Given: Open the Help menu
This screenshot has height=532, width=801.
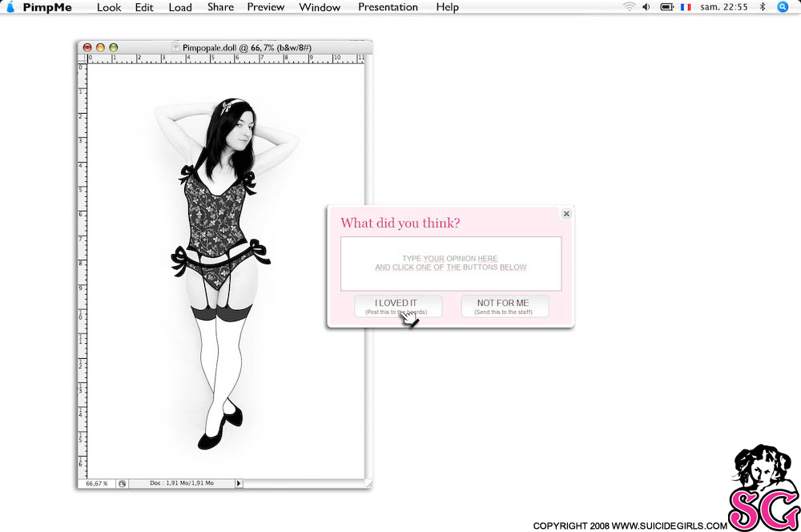Looking at the screenshot, I should (x=448, y=7).
